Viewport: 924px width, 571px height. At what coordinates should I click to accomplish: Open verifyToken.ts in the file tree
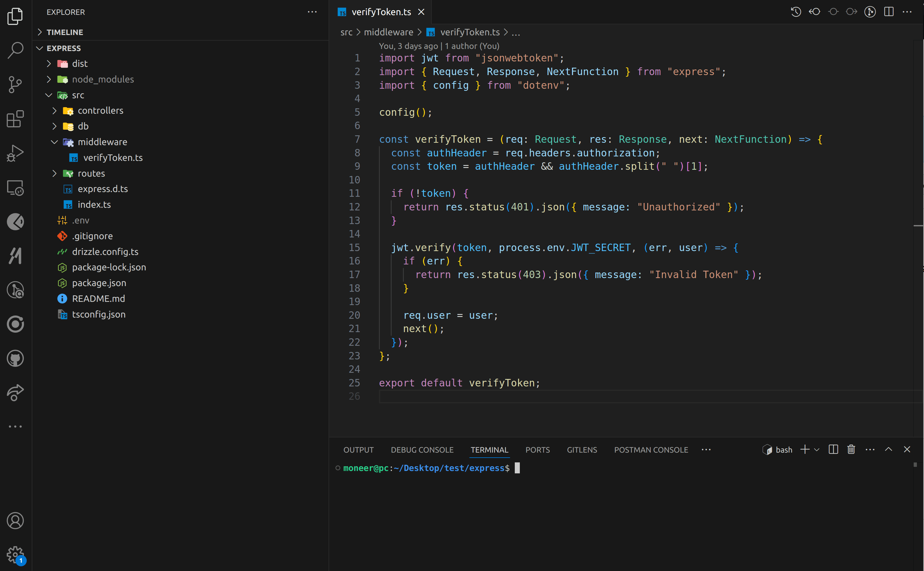tap(180, 158)
